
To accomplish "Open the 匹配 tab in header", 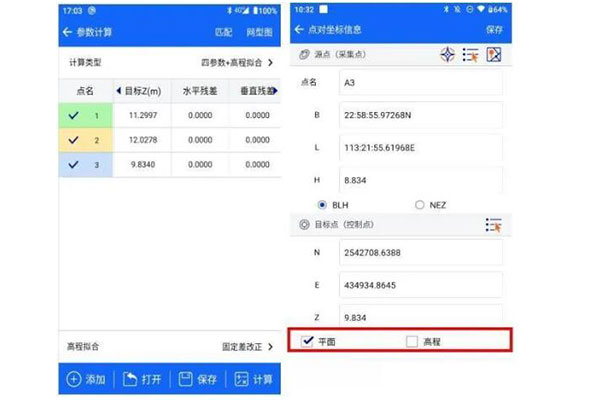I will [223, 32].
